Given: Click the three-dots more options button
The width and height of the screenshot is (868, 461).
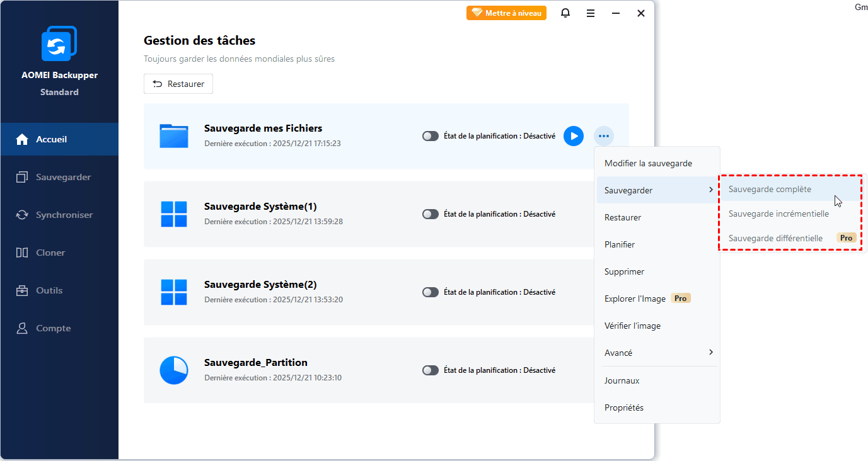Looking at the screenshot, I should 604,136.
